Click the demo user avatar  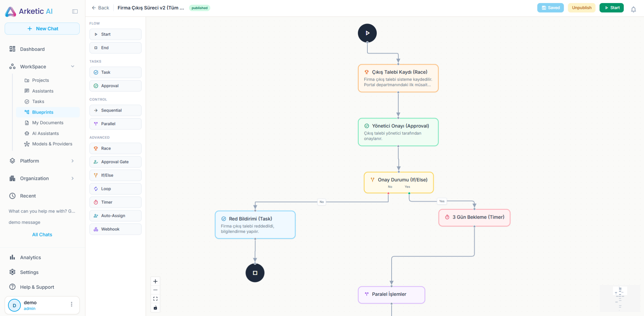(14, 305)
